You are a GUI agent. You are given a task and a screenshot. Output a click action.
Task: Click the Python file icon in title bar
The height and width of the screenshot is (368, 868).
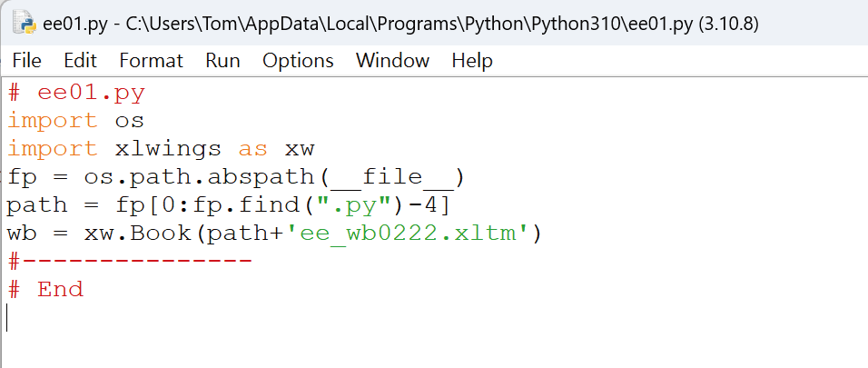pos(25,23)
